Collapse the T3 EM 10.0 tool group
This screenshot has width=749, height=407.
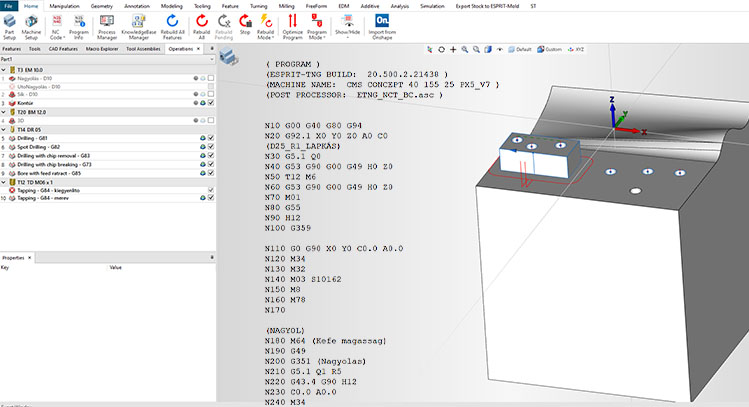[x=4, y=70]
